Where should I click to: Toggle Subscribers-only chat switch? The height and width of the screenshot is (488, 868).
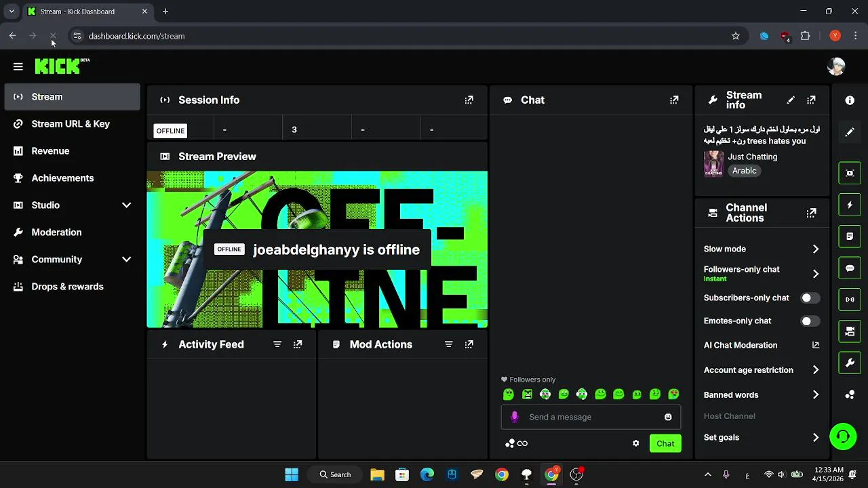pyautogui.click(x=810, y=298)
